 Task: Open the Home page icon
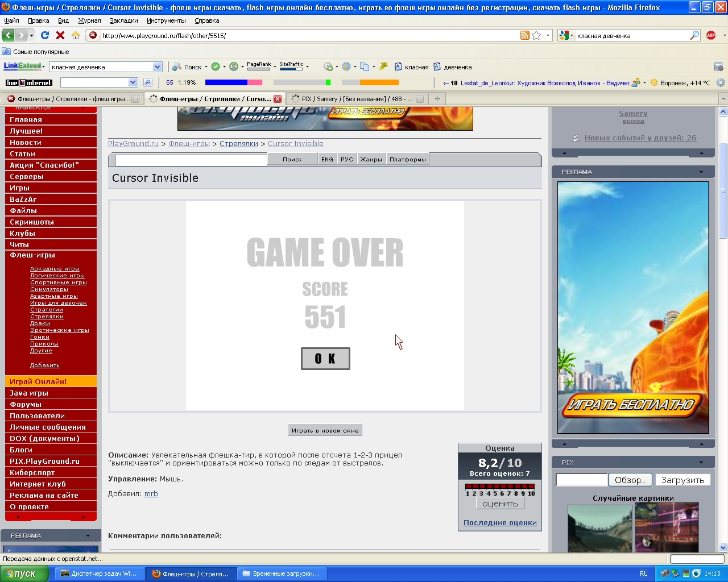coord(76,35)
